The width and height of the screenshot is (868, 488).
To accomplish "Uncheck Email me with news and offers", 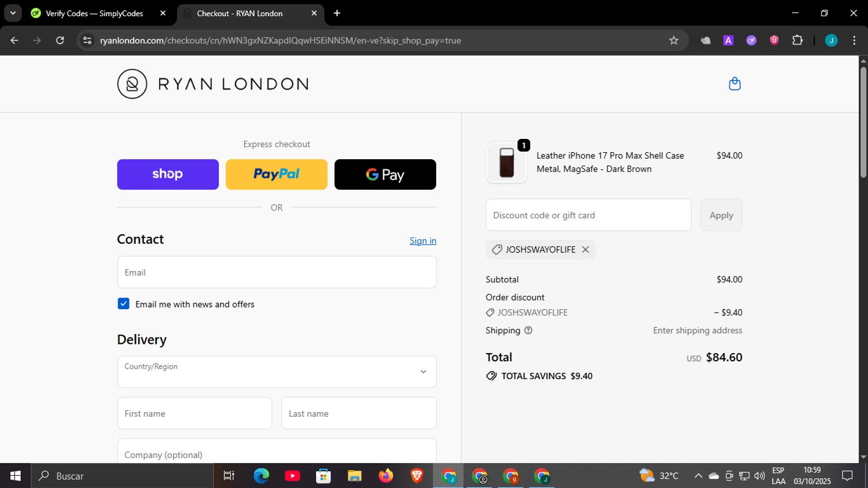I will pyautogui.click(x=123, y=304).
